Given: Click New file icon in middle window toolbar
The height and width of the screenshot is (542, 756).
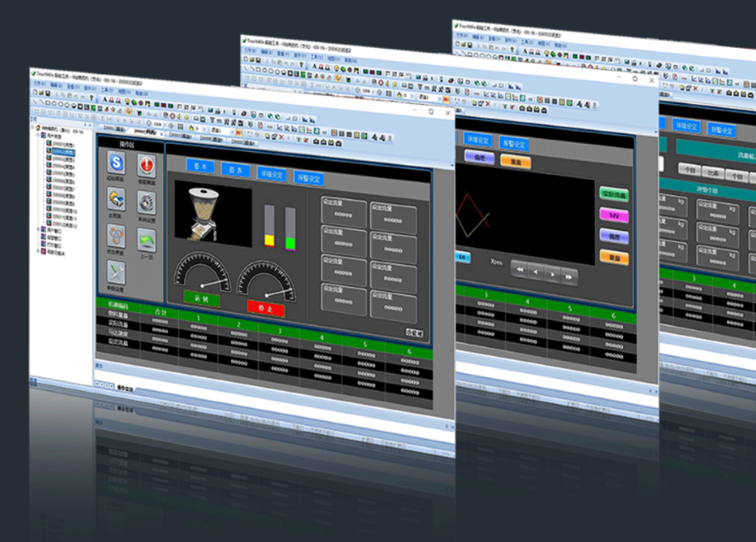Looking at the screenshot, I should click(x=246, y=59).
